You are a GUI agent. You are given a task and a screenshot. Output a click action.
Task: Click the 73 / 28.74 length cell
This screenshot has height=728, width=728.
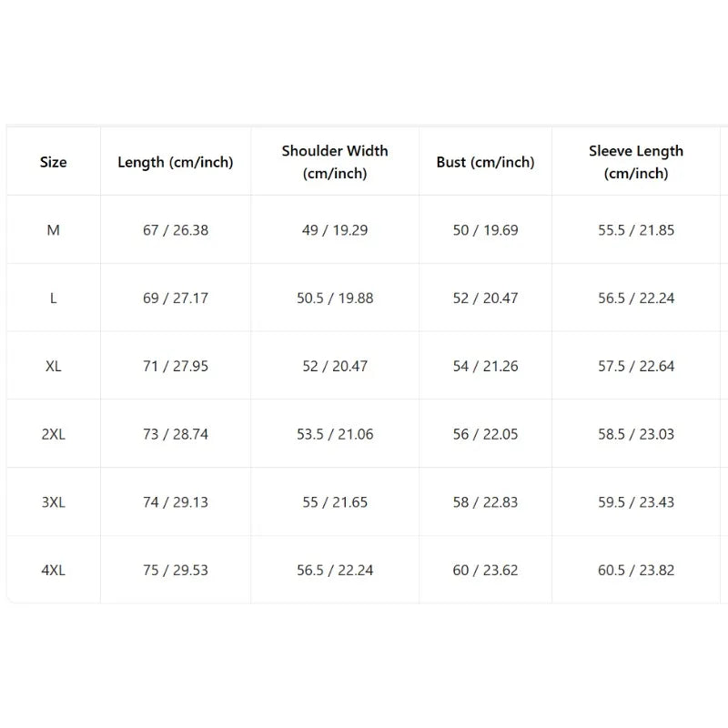(176, 434)
